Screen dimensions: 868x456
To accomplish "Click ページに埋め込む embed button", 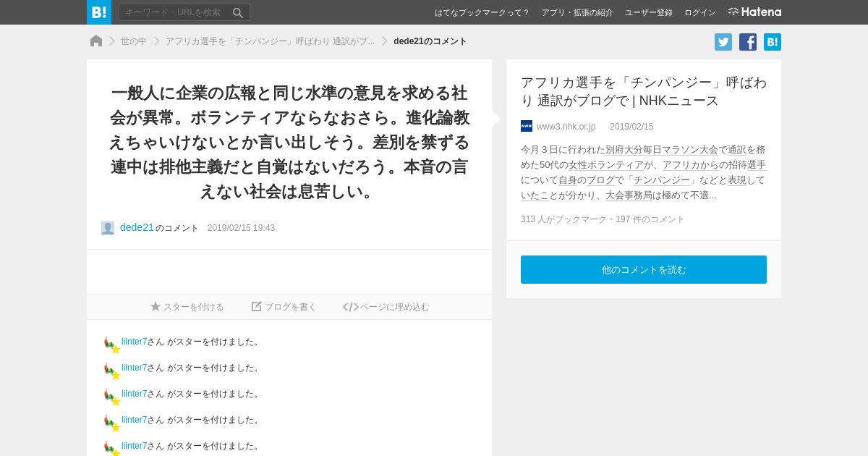I will 386,307.
